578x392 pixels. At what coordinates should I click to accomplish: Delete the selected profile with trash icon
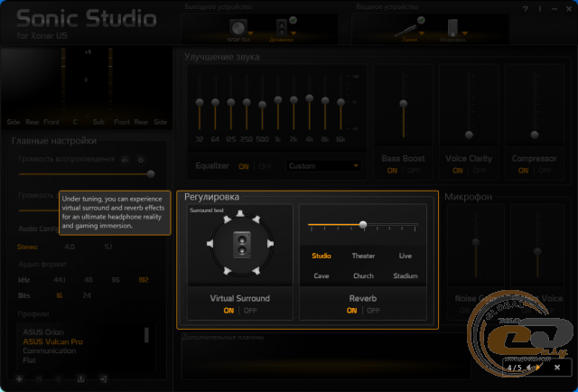point(58,378)
